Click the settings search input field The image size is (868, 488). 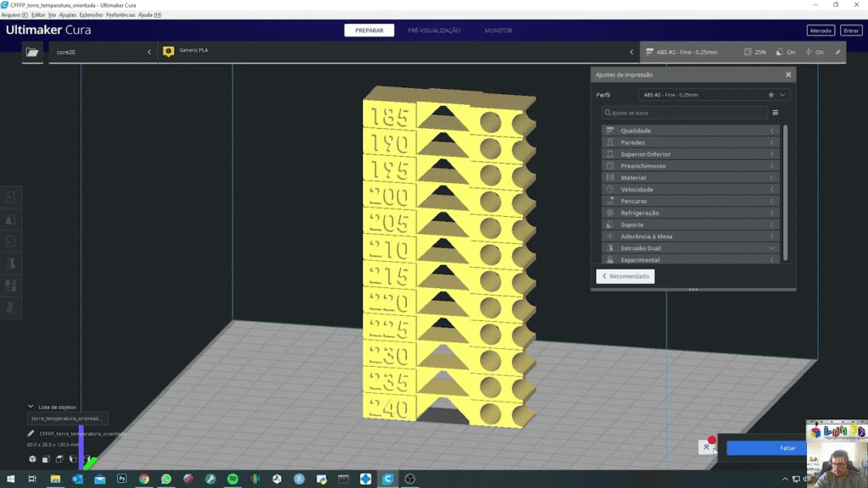[x=685, y=113]
